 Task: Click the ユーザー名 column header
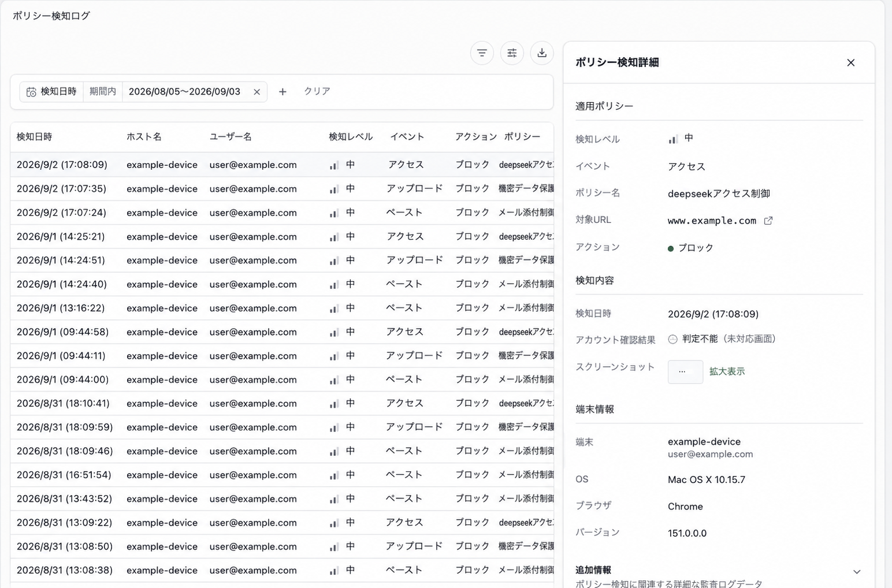[231, 137]
